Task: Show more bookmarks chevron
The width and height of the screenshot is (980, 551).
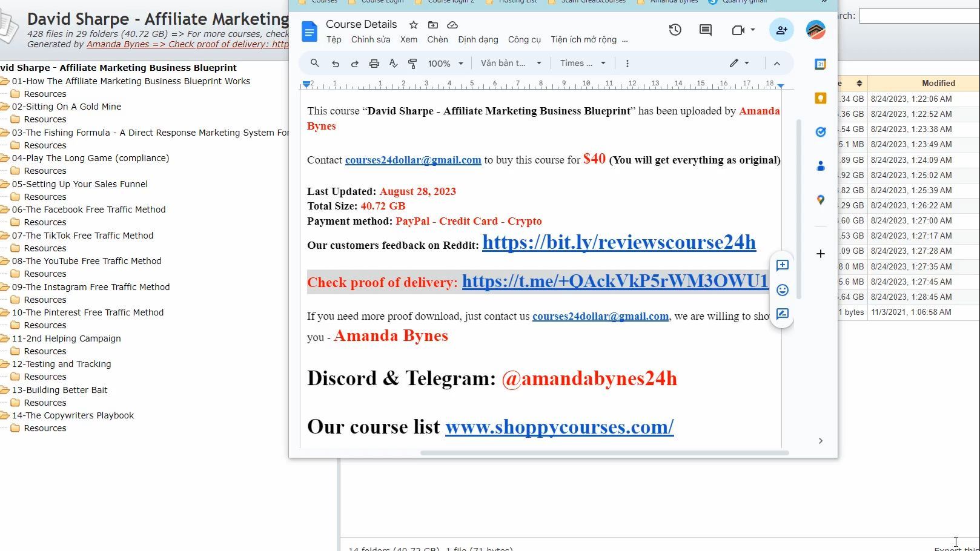Action: click(824, 2)
